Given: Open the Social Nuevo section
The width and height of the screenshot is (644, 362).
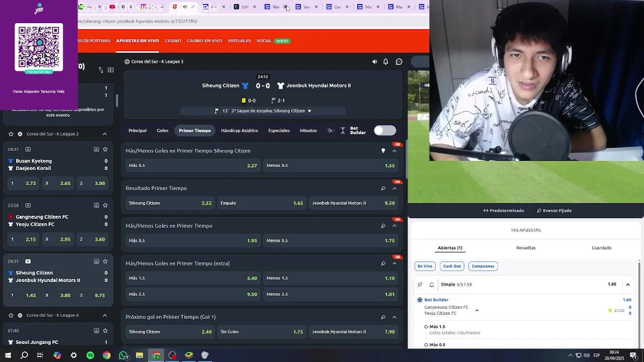Looking at the screenshot, I should 273,41.
